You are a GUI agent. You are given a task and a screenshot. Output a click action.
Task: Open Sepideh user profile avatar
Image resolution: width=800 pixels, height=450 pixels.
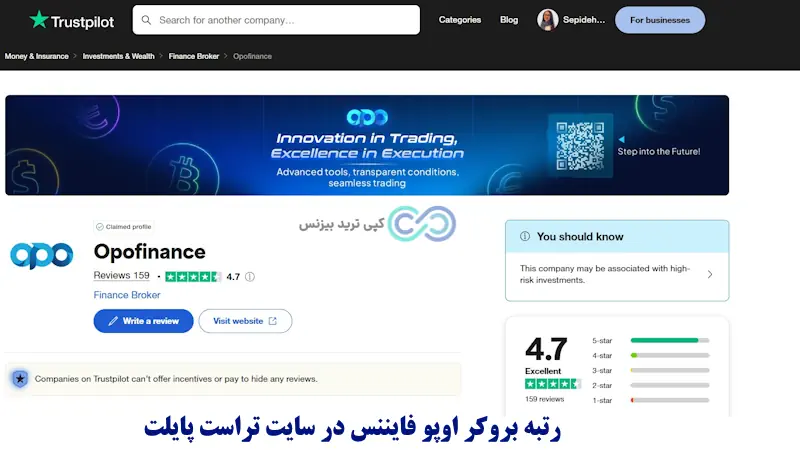point(547,20)
